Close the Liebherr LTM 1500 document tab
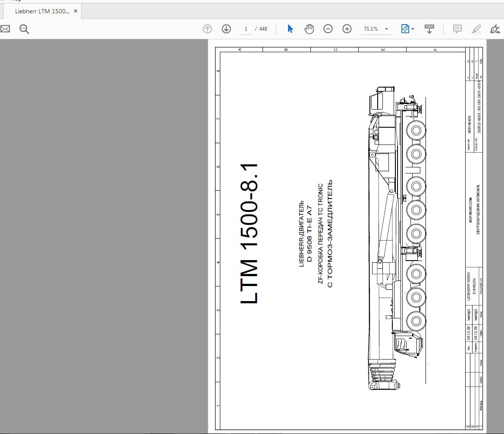Screen dimensions: 504x434 pyautogui.click(x=75, y=11)
